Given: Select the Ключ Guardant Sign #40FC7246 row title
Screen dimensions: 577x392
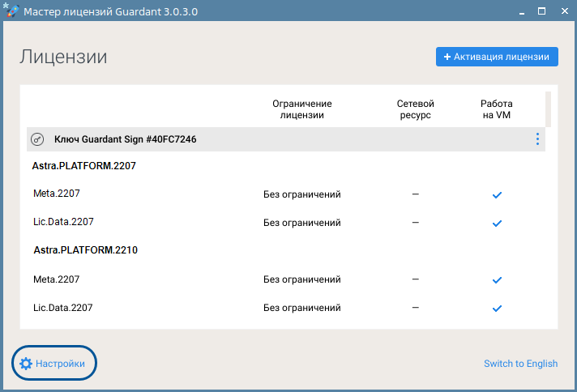Looking at the screenshot, I should (125, 139).
